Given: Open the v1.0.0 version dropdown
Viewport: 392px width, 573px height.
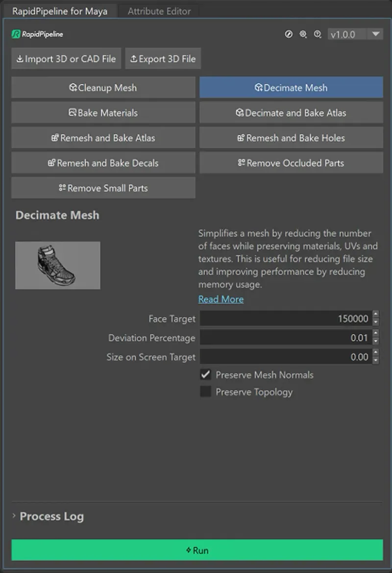Looking at the screenshot, I should click(355, 34).
